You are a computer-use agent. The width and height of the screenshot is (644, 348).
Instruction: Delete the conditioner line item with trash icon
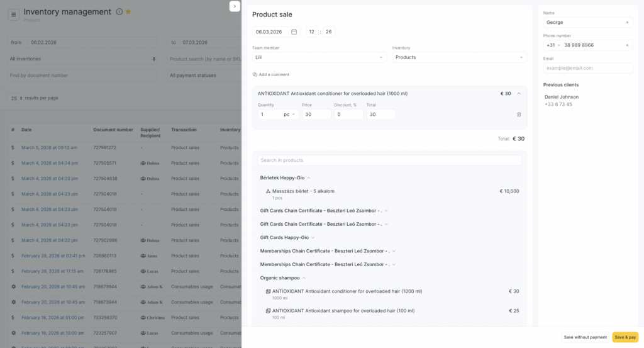pos(519,115)
